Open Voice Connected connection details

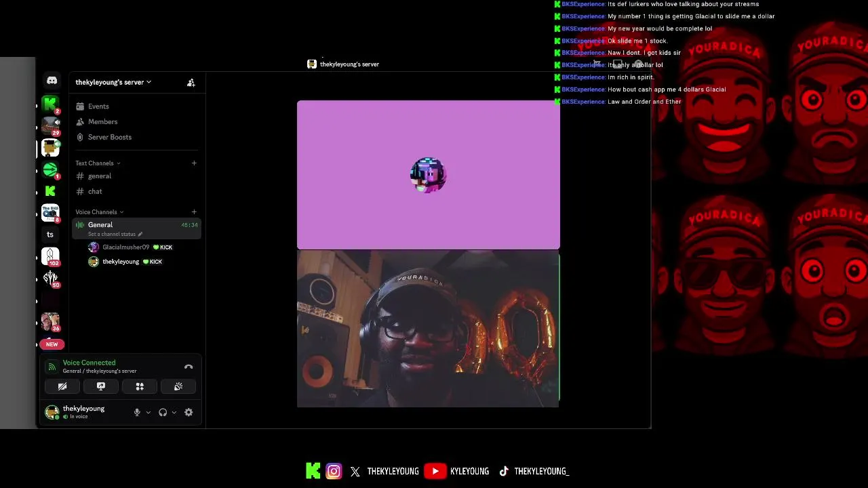tap(89, 363)
